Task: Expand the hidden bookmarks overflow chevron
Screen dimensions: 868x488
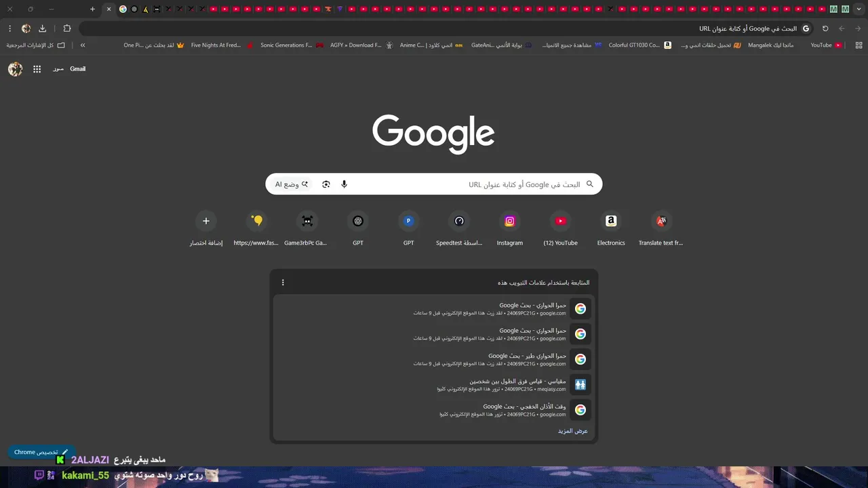Action: click(83, 45)
